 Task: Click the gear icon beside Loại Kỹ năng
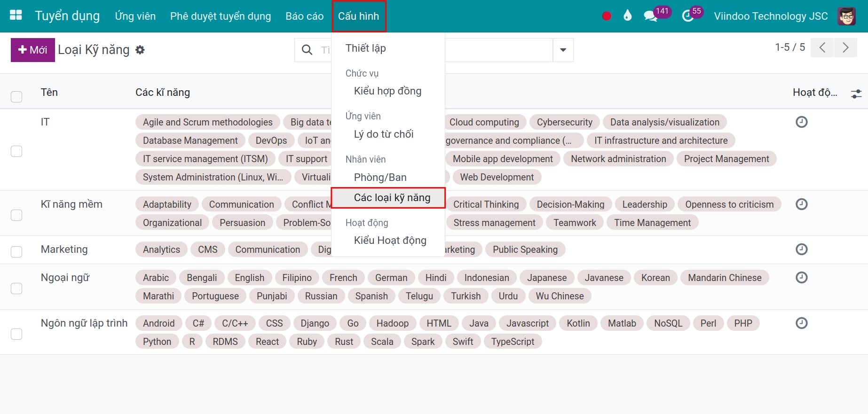pos(140,50)
